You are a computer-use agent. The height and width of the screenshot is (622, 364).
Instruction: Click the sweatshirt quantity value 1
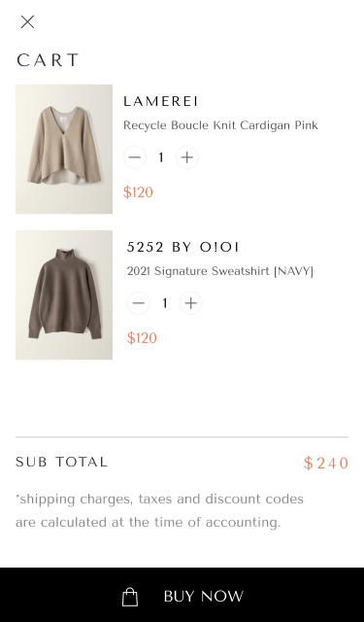point(165,303)
